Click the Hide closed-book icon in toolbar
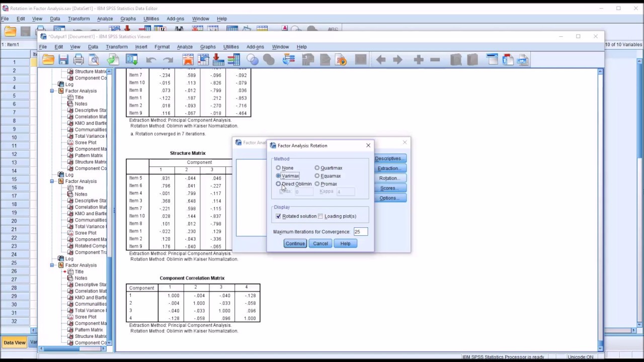 (472, 60)
